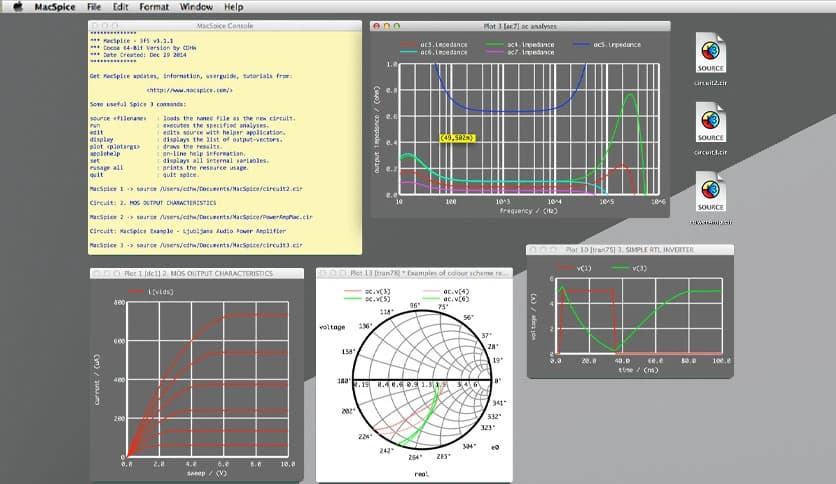The image size is (836, 484).
Task: Click red close button of Plot 3 window
Action: pos(376,25)
